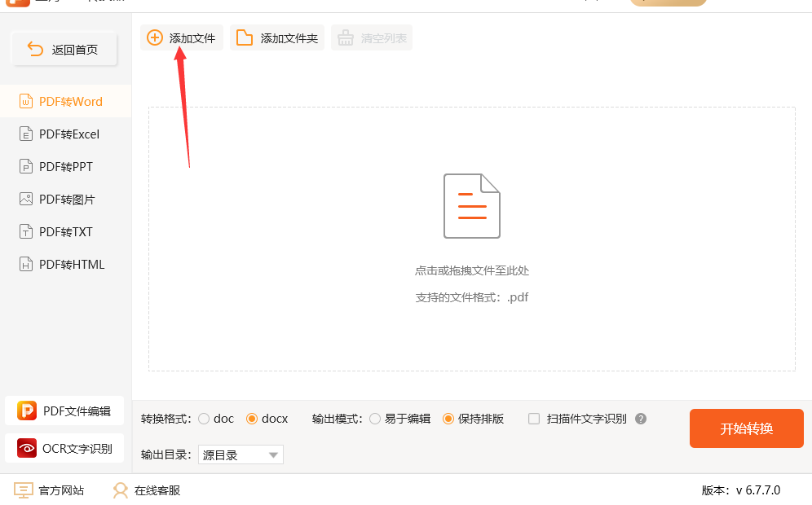Click the 添加文件夹 folder icon

pyautogui.click(x=245, y=37)
